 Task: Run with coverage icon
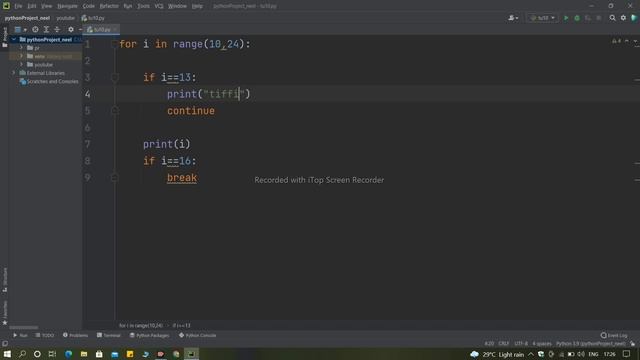[x=588, y=18]
